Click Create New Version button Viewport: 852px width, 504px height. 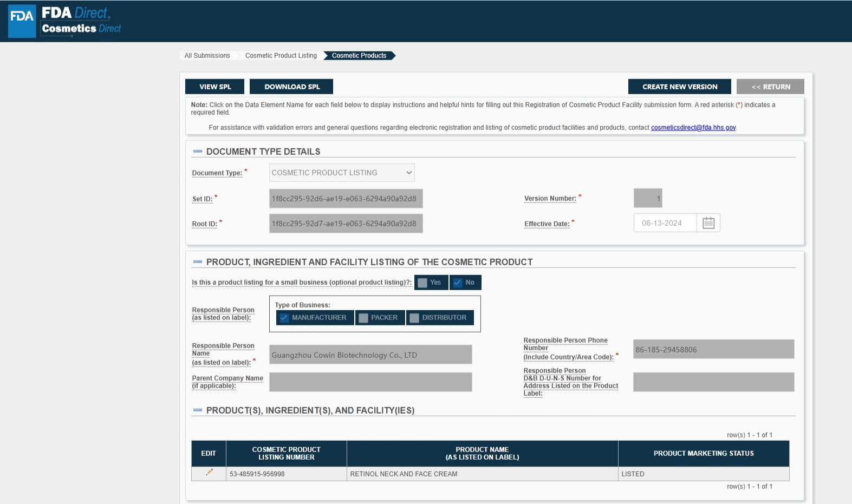point(680,87)
